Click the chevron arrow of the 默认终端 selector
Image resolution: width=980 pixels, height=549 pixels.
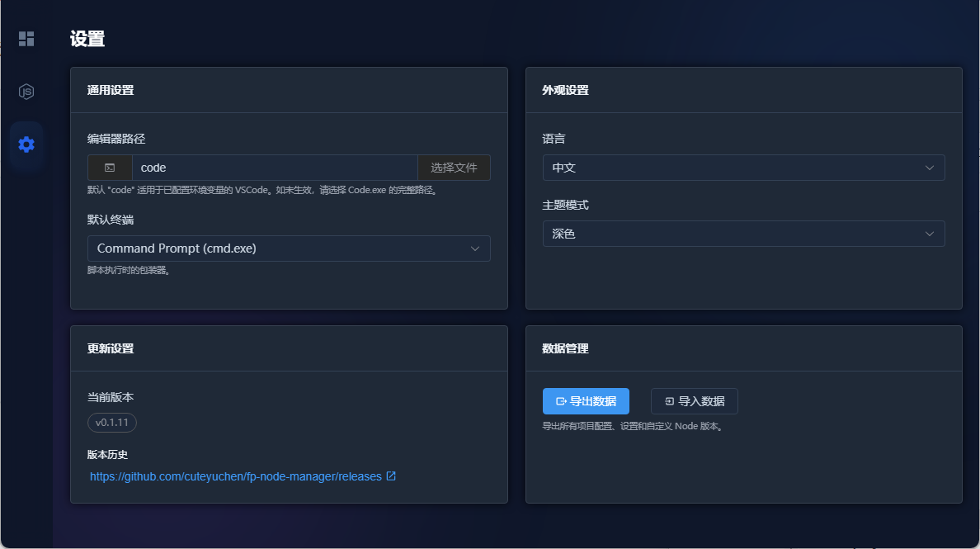pyautogui.click(x=475, y=248)
